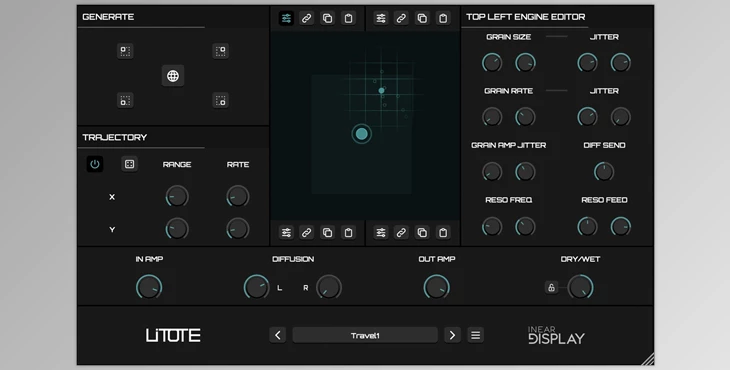Click the Trajectory X Range knob

(177, 196)
